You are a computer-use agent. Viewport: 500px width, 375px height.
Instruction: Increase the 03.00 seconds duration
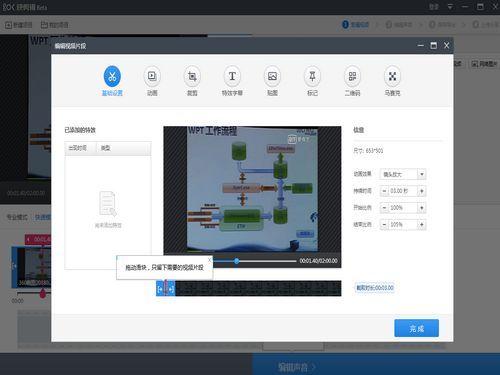[422, 191]
